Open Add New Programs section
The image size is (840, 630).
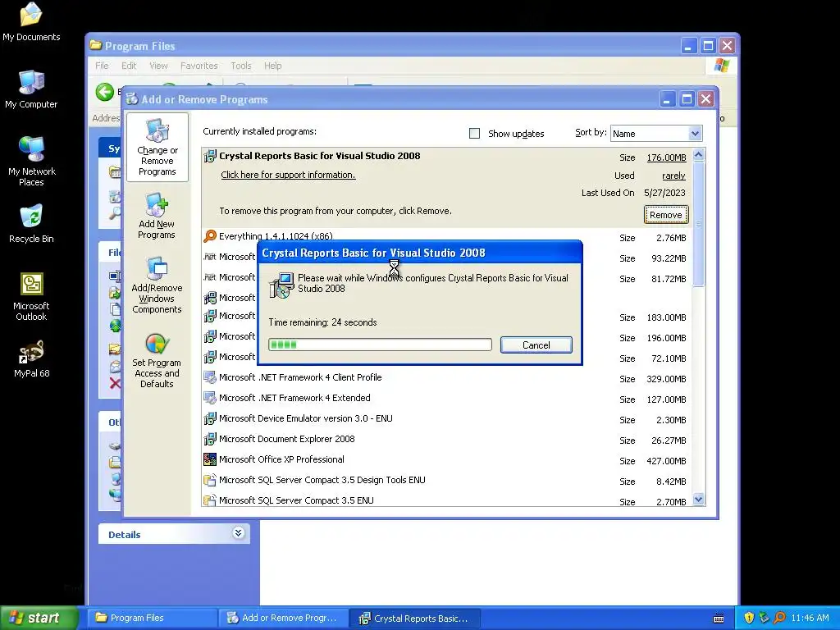click(x=157, y=217)
